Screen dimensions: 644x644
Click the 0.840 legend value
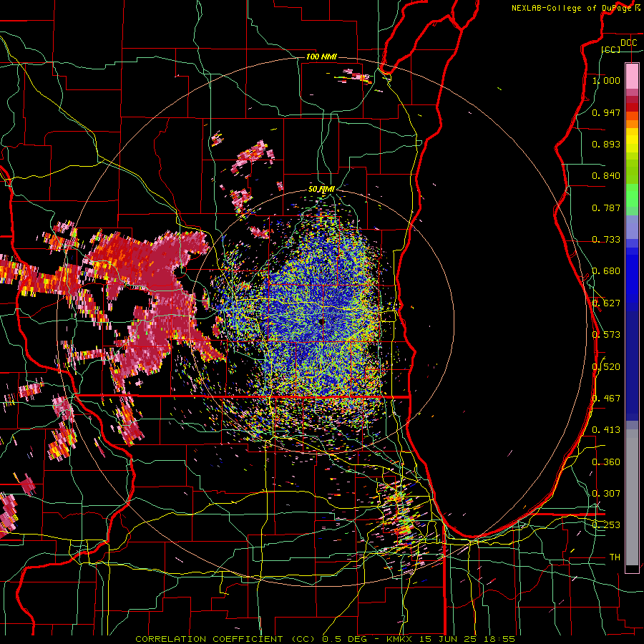[606, 176]
